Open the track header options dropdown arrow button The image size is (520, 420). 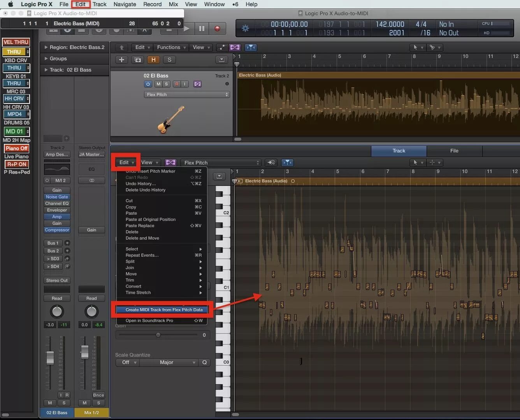221,60
